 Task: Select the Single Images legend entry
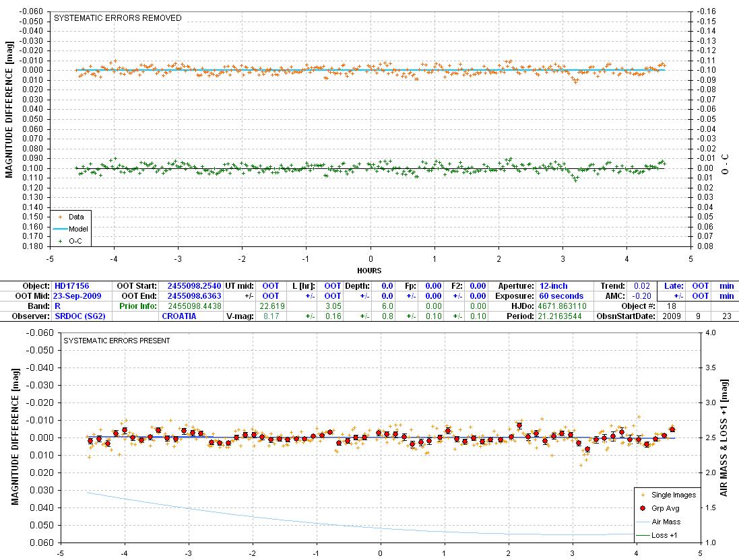668,495
